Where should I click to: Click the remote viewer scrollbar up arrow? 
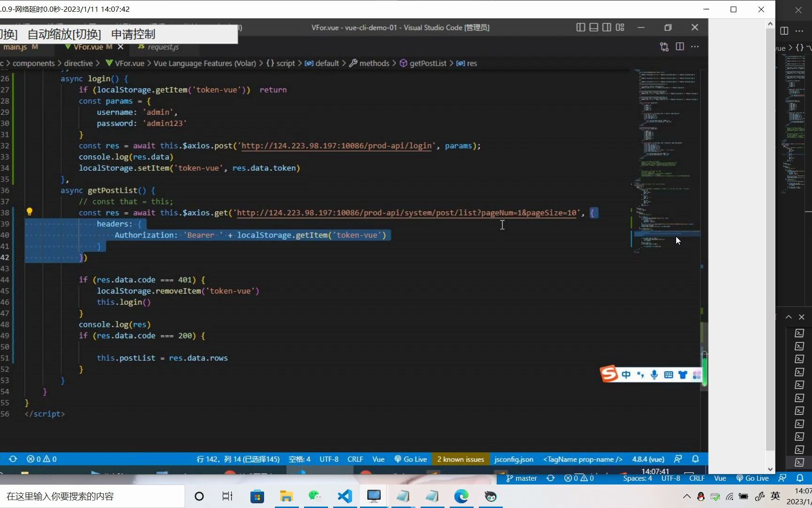pyautogui.click(x=770, y=24)
